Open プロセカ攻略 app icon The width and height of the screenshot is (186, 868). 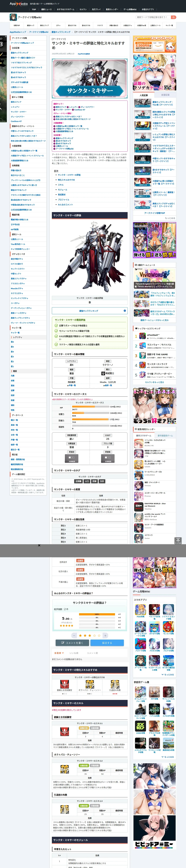coord(154,644)
